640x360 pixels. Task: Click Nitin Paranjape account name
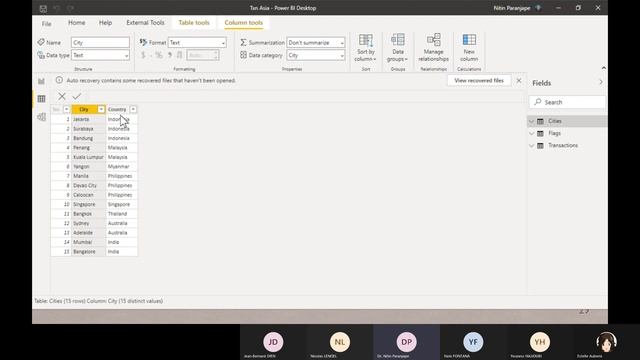click(x=512, y=8)
